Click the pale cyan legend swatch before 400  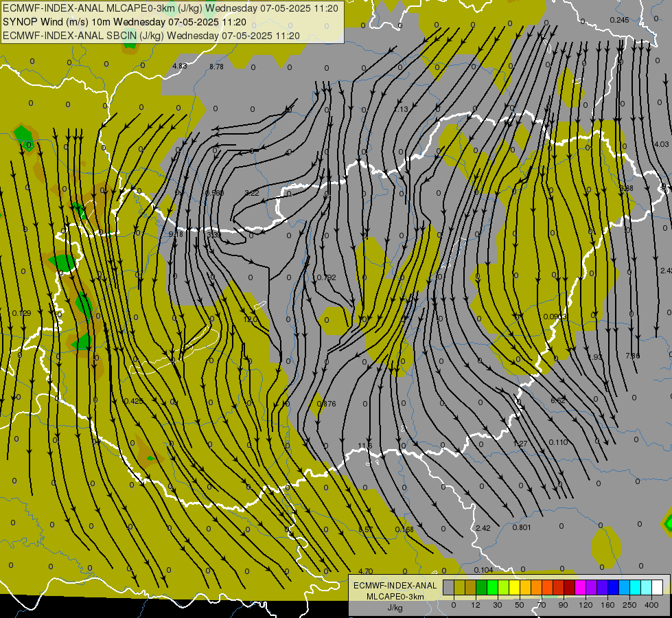pyautogui.click(x=646, y=587)
